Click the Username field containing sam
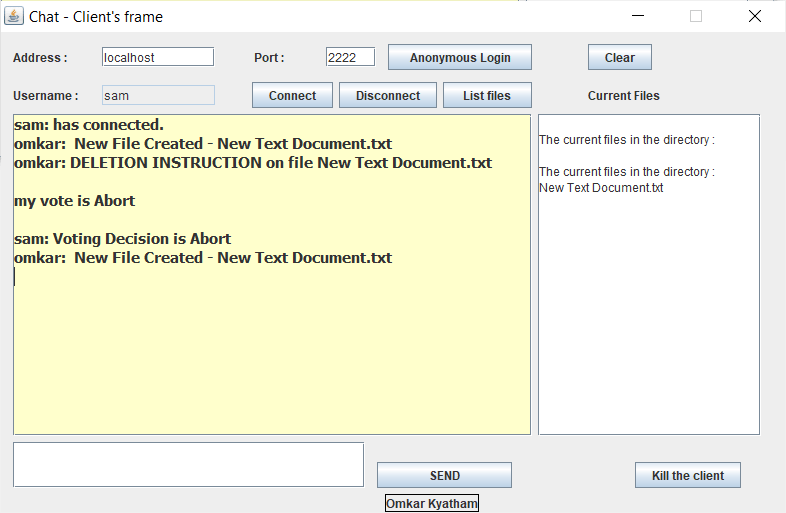The image size is (786, 513). (158, 95)
